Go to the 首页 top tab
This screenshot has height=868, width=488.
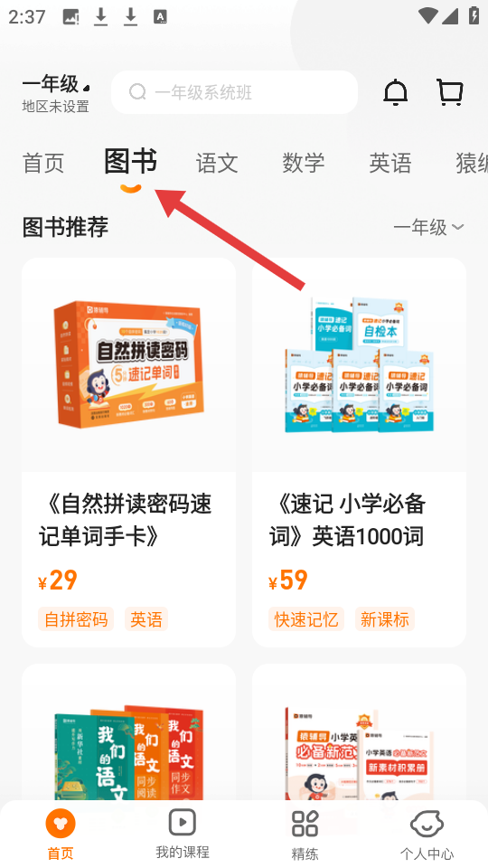(x=43, y=164)
